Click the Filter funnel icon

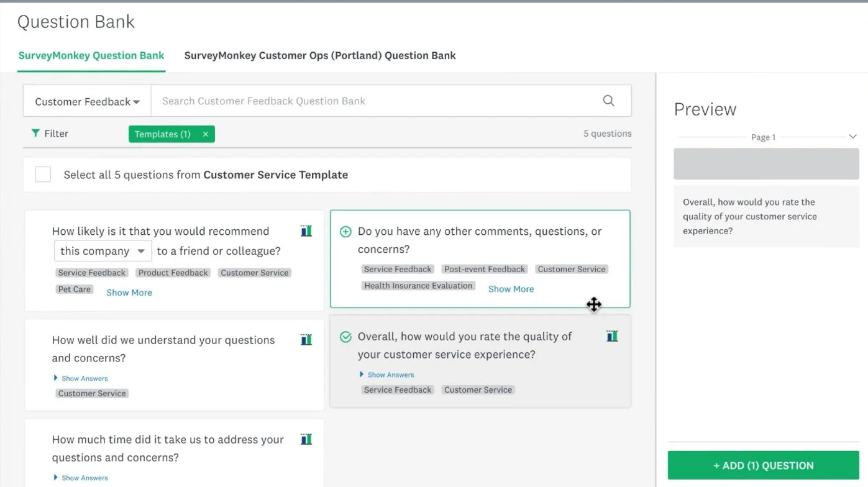(35, 134)
